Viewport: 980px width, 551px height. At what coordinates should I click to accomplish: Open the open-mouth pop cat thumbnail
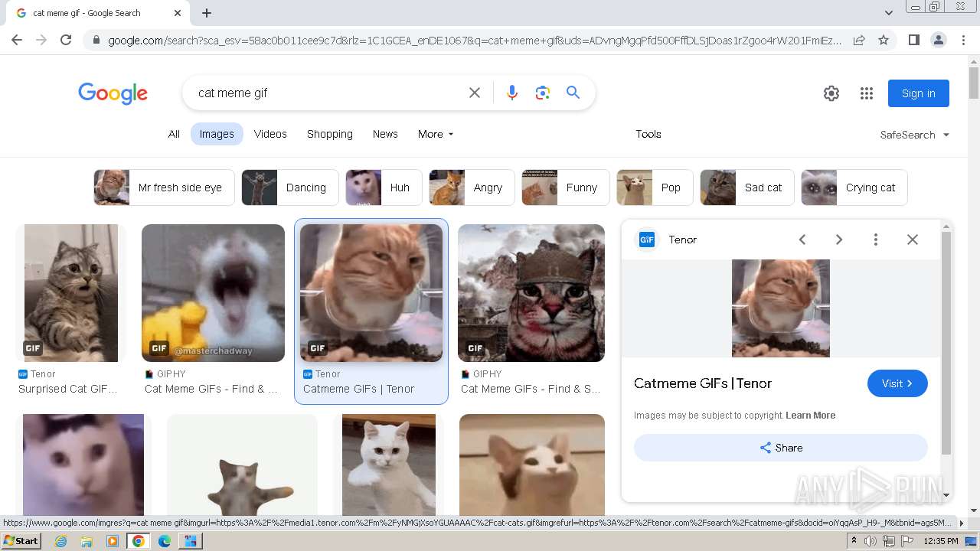click(x=532, y=465)
